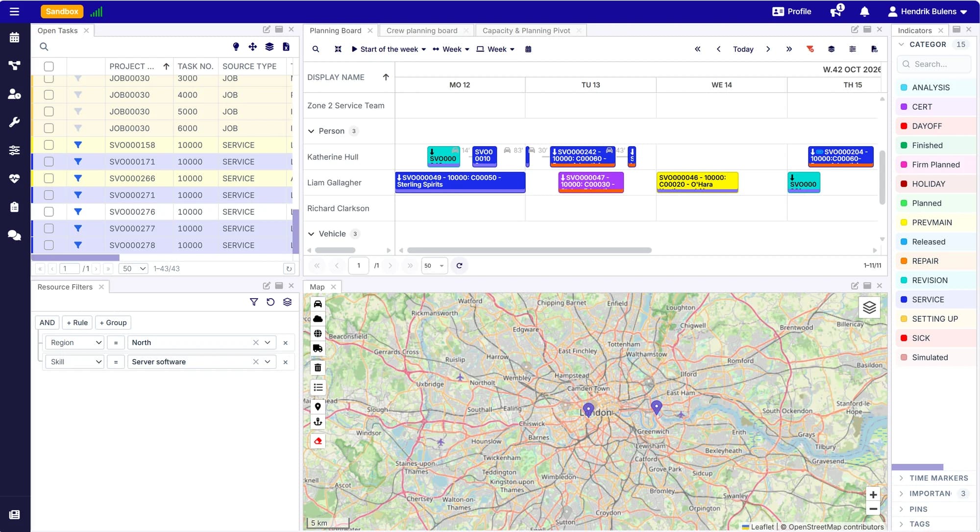Switch to Capacity & Planning Pivot tab
The height and width of the screenshot is (532, 980).
[526, 30]
